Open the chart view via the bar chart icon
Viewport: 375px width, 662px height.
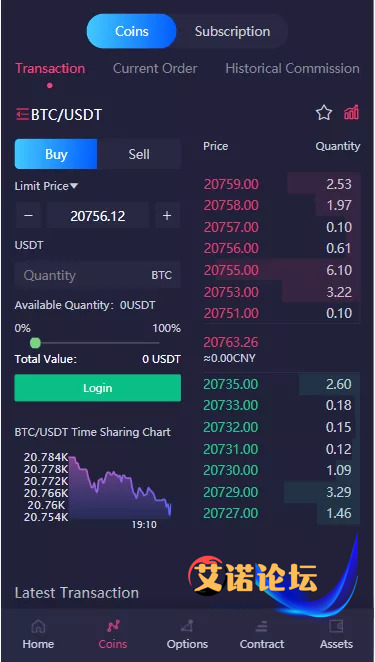(x=351, y=113)
